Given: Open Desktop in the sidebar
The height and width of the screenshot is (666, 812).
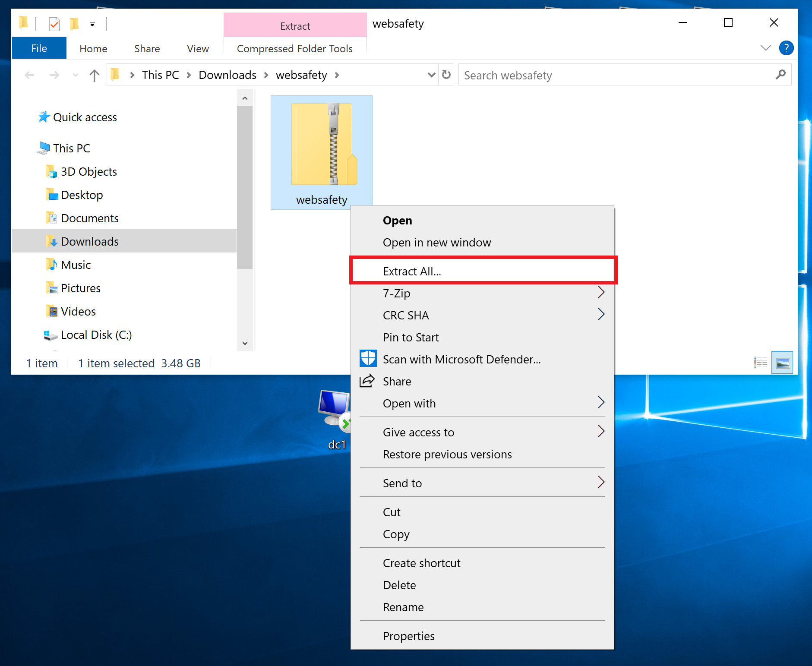Looking at the screenshot, I should point(82,195).
